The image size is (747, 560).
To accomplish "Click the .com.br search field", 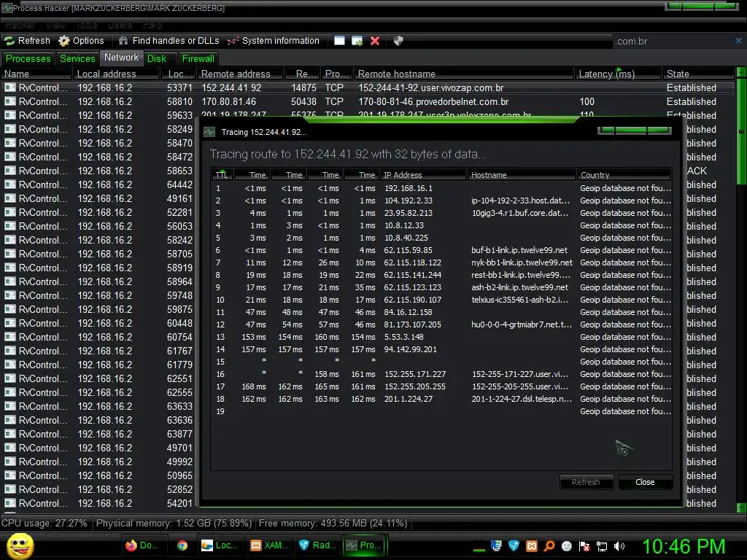I will click(673, 42).
